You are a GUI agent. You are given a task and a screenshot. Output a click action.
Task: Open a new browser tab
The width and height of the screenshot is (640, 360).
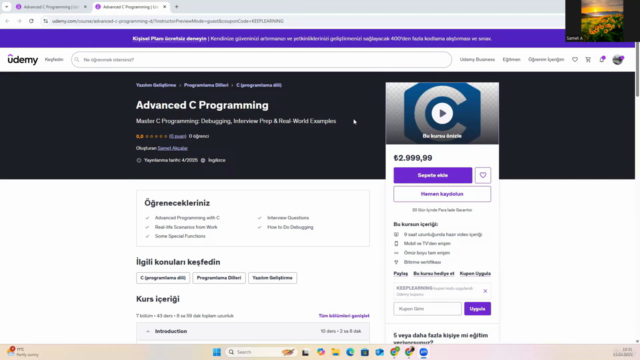pos(176,7)
